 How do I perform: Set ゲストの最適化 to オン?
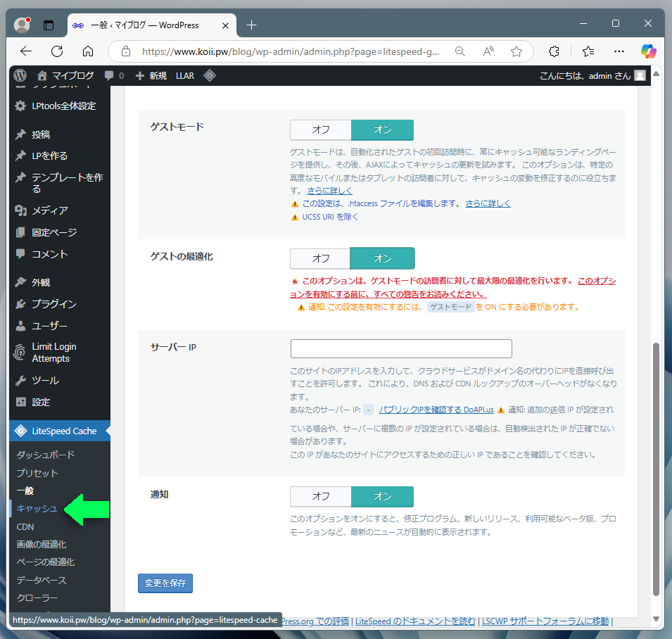[382, 258]
